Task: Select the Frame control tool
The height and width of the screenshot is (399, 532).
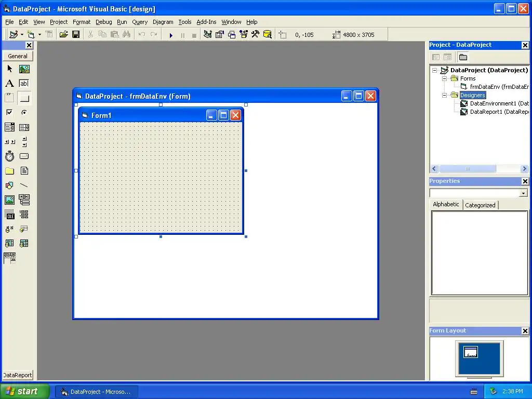Action: coord(9,98)
